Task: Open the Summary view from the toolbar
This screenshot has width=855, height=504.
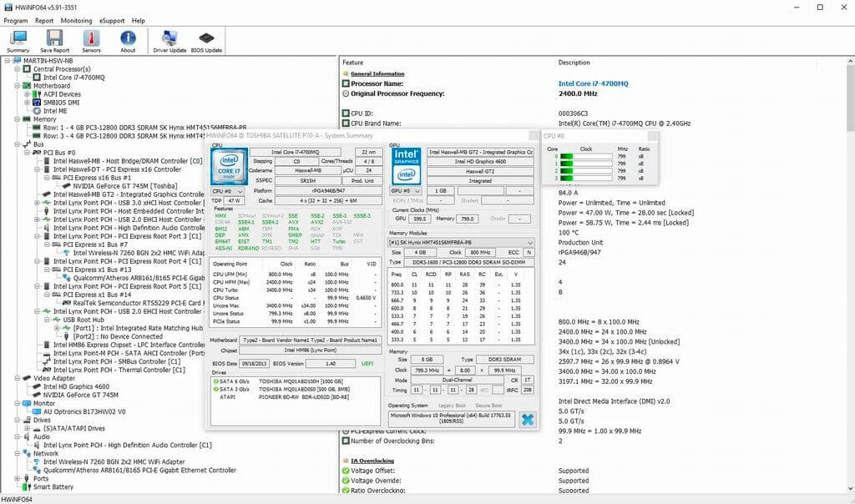Action: coord(18,37)
